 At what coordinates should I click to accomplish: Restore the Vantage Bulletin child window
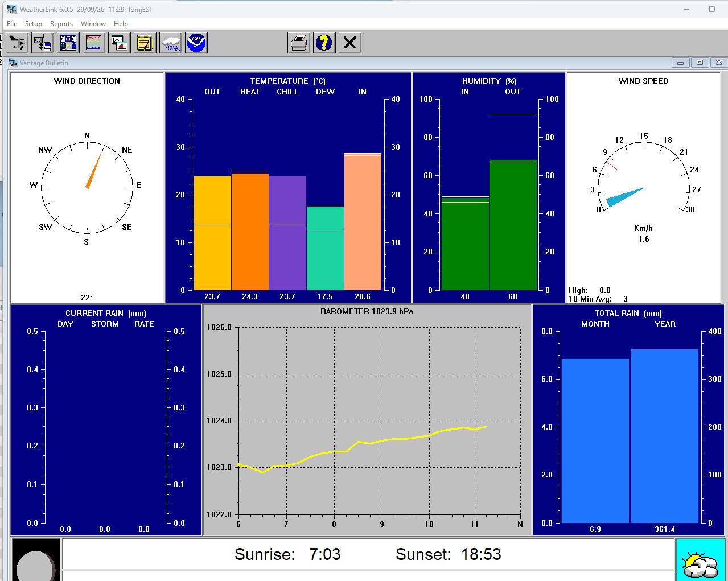pyautogui.click(x=700, y=63)
